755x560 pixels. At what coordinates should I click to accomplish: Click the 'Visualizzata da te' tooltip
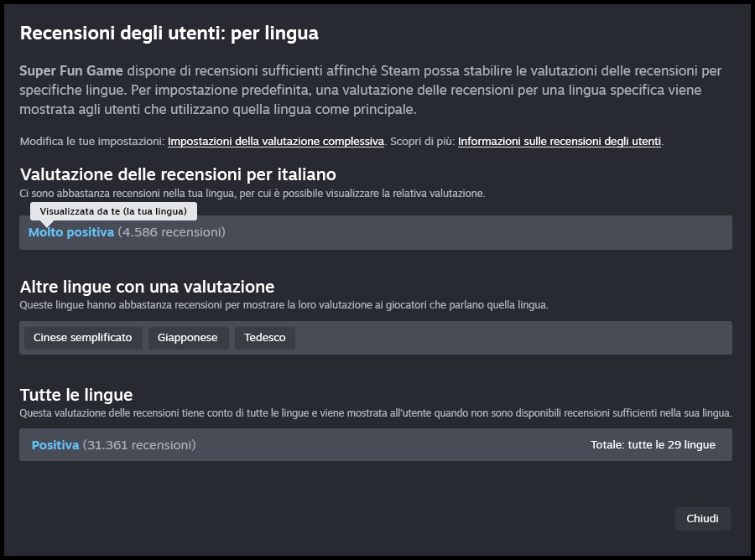(x=113, y=211)
